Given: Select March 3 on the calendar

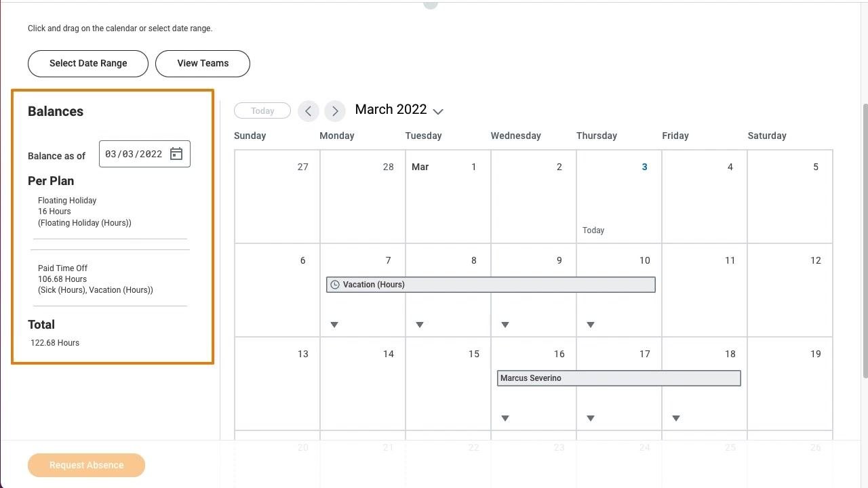Looking at the screenshot, I should point(619,197).
